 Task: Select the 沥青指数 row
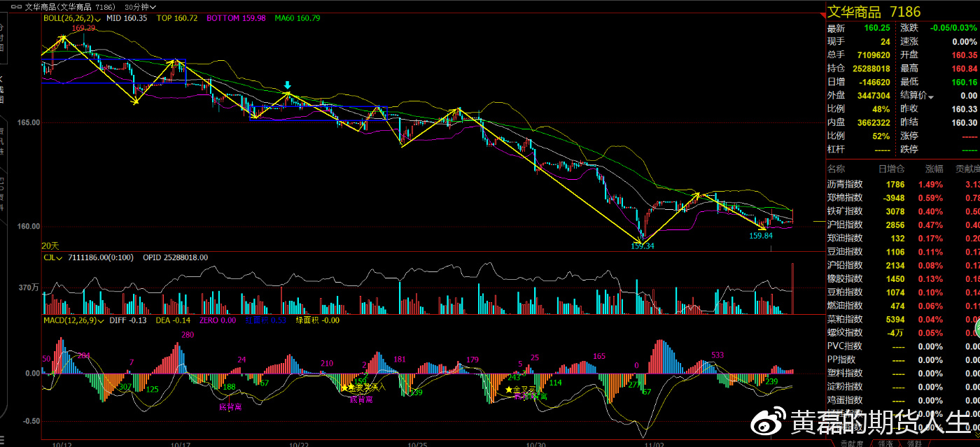pos(903,185)
